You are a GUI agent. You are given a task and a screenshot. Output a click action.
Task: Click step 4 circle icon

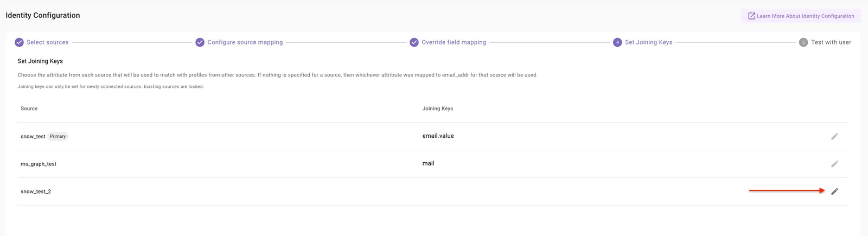coord(617,42)
